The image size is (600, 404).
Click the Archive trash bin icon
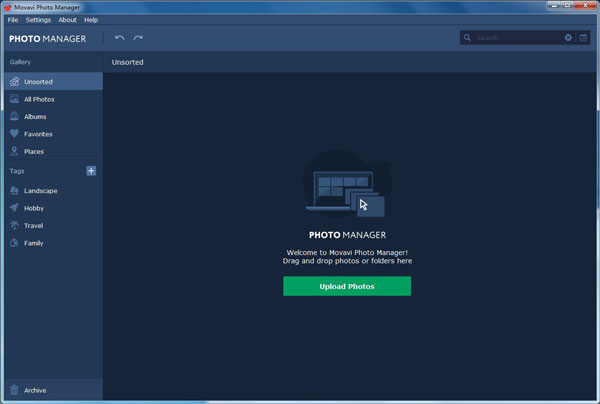[x=14, y=390]
